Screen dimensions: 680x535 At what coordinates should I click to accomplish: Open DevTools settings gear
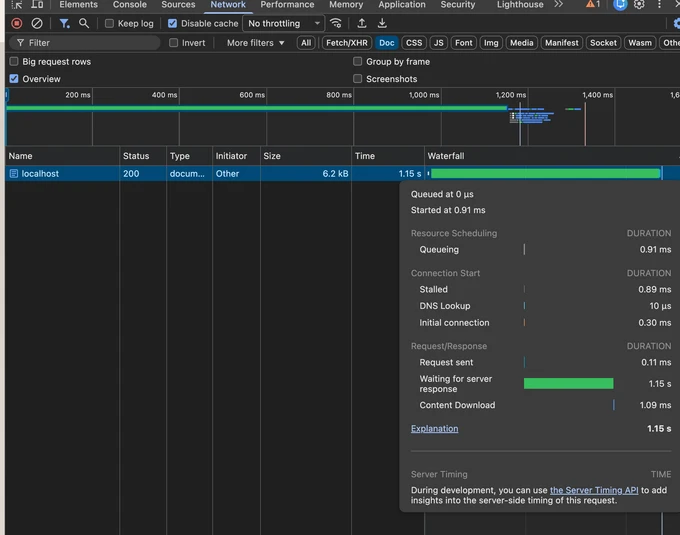[x=639, y=5]
